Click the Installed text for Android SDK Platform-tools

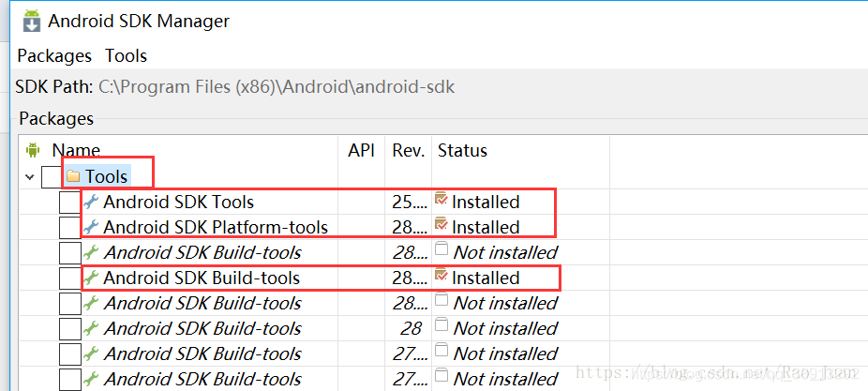pyautogui.click(x=486, y=227)
